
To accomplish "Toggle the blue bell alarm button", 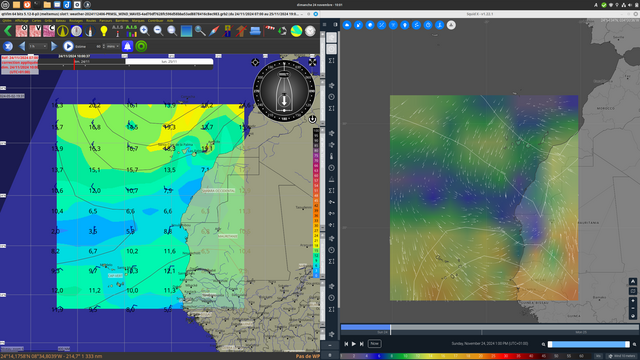I will [x=127, y=46].
